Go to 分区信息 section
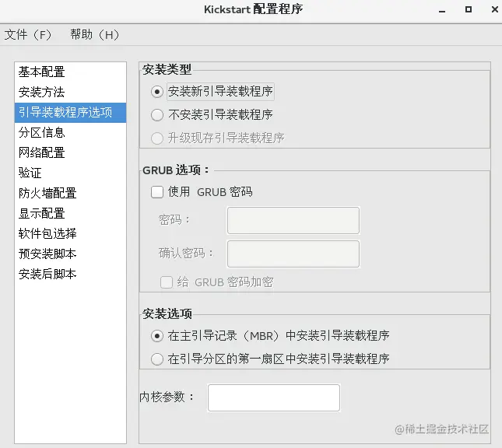The width and height of the screenshot is (502, 448). coord(70,132)
